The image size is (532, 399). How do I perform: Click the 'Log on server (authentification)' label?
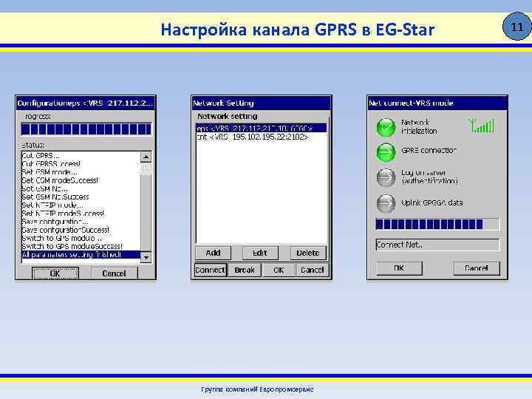[x=429, y=177]
